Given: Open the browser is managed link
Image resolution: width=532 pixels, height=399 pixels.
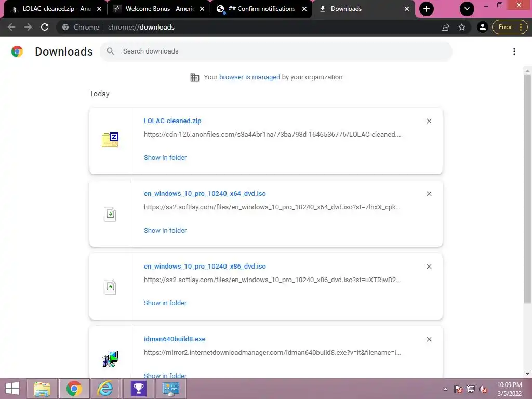Looking at the screenshot, I should pos(249,77).
